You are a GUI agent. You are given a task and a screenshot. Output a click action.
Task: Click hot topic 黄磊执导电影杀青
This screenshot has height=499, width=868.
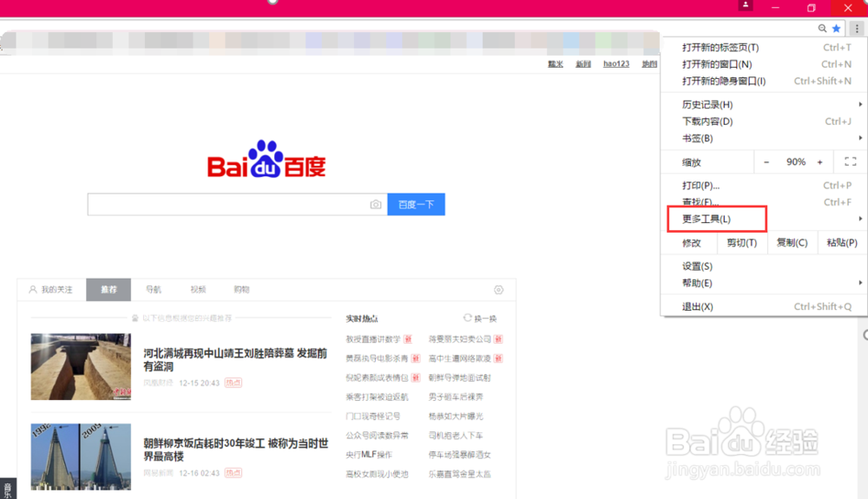coord(377,358)
